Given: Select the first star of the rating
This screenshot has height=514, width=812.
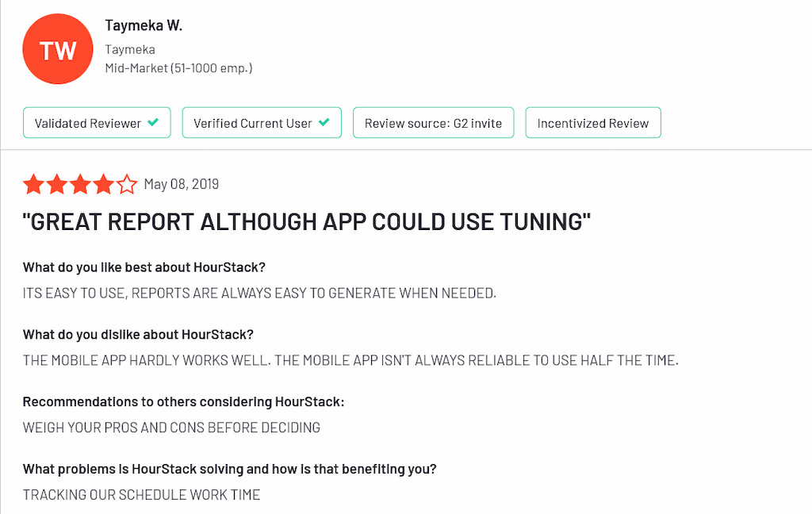Looking at the screenshot, I should [x=33, y=184].
